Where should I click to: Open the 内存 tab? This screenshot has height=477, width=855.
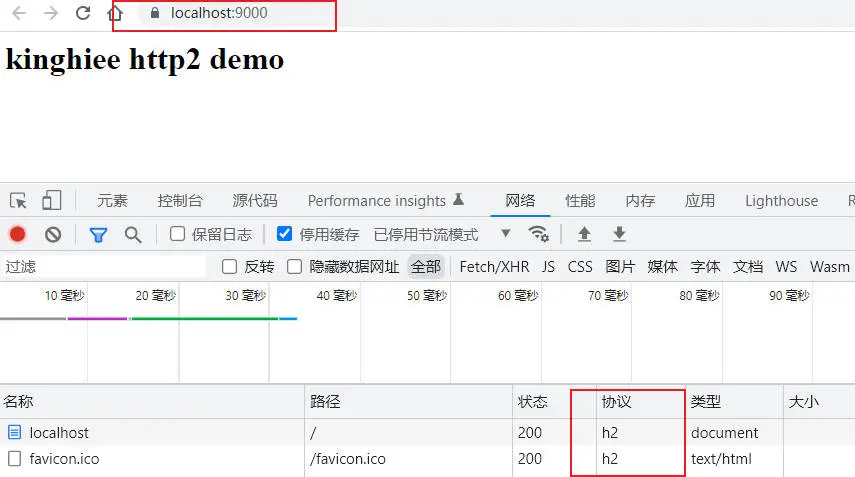pos(640,201)
